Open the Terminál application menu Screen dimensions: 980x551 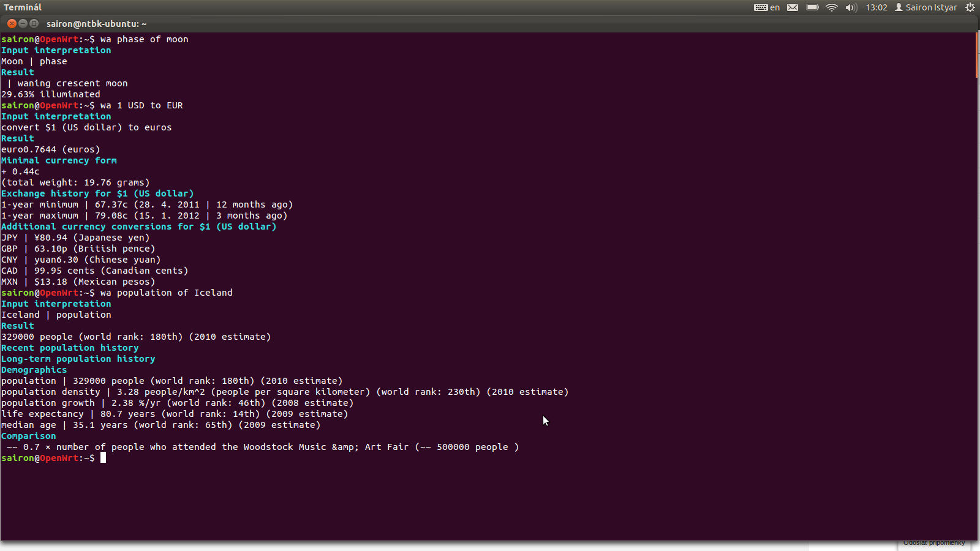point(22,7)
